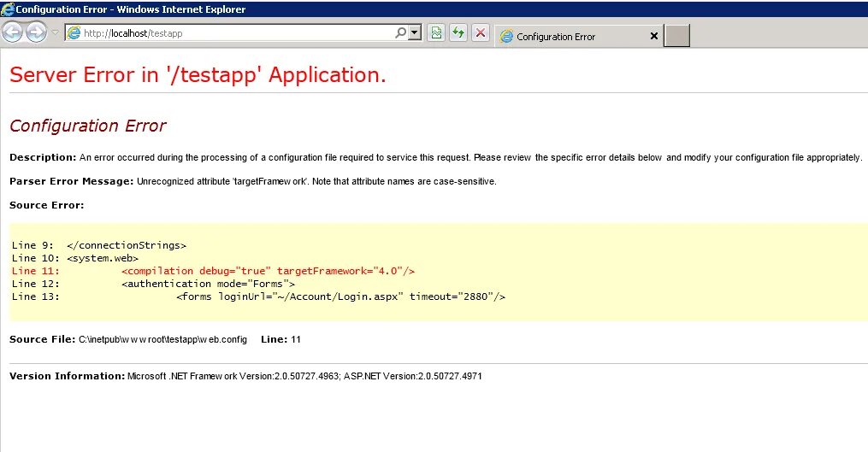Image resolution: width=868 pixels, height=452 pixels.
Task: Click the 'Line 10: <system.web>' code line
Action: point(75,258)
